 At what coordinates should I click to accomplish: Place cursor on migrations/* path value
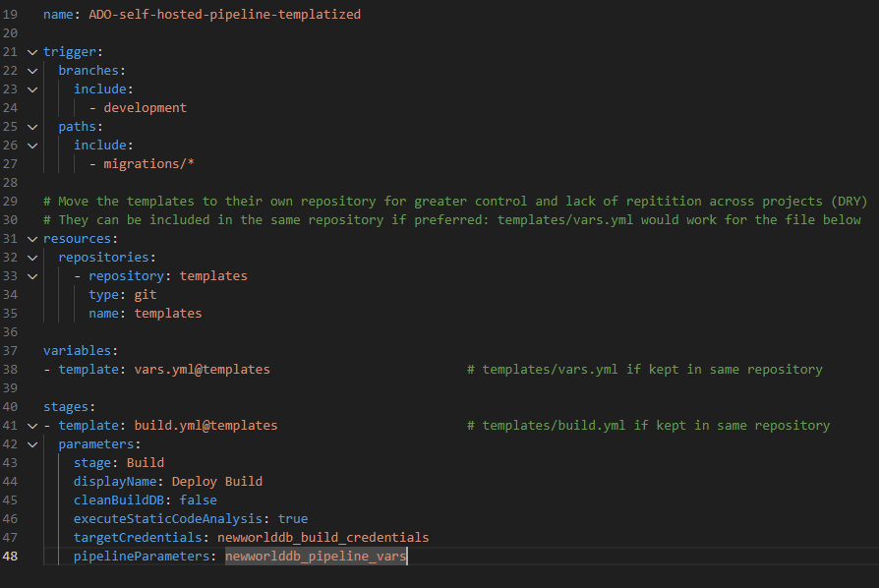[149, 163]
